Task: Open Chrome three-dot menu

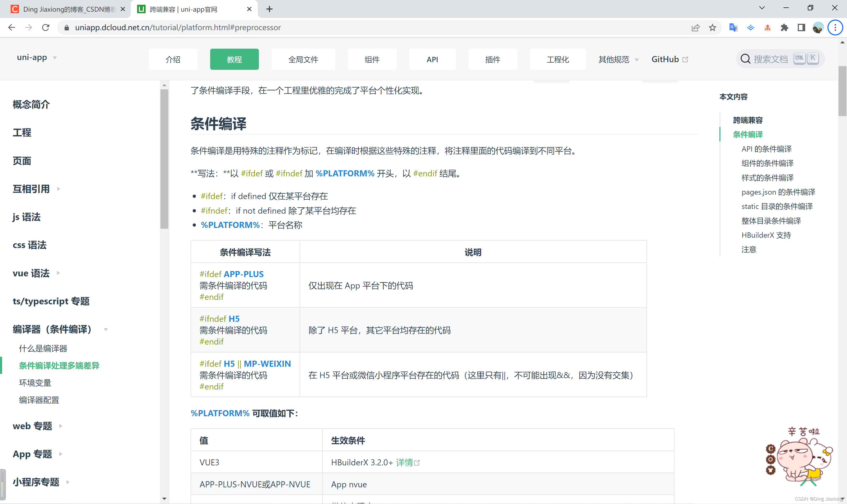Action: [x=835, y=28]
